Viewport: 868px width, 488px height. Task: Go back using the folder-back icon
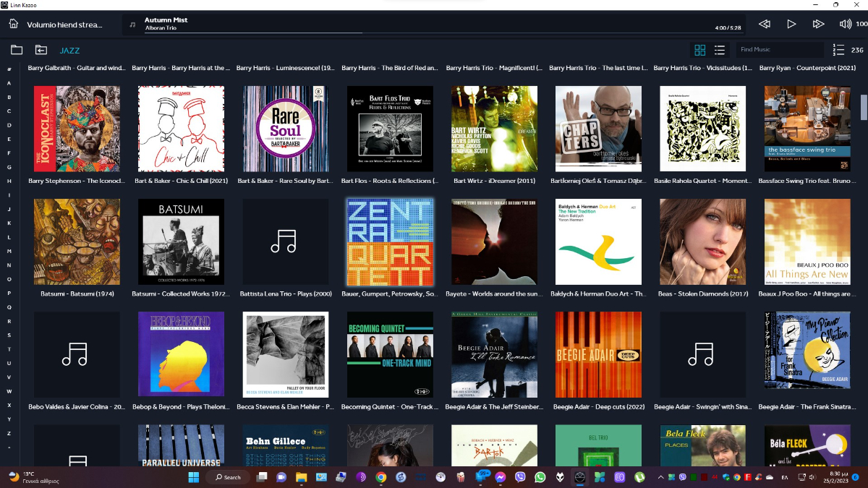point(41,50)
